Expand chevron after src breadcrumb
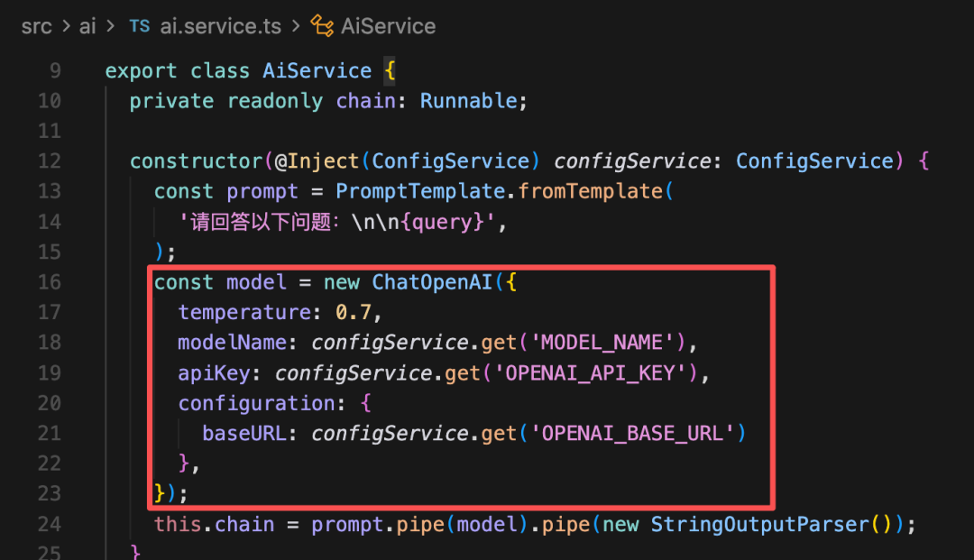The height and width of the screenshot is (560, 974). 66,26
